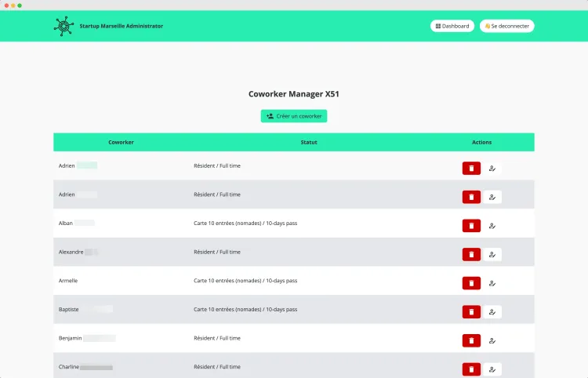Image resolution: width=588 pixels, height=378 pixels.
Task: Click the Startup Marseille network logo icon
Action: click(64, 26)
